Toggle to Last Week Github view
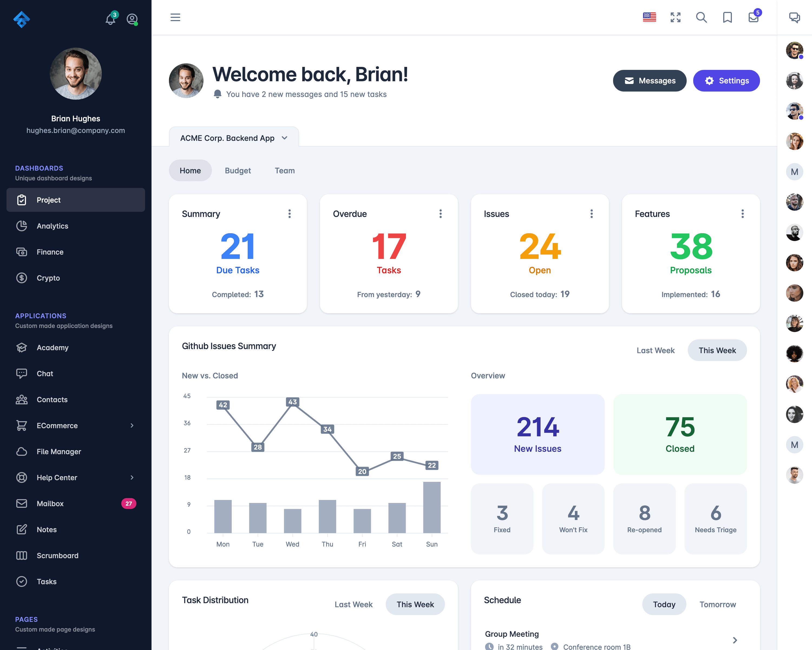 click(656, 350)
